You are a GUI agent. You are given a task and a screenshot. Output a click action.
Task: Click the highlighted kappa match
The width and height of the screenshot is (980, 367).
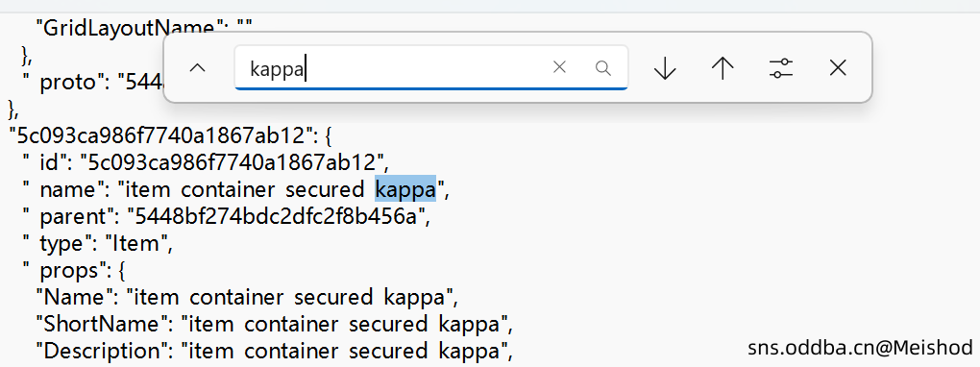405,189
